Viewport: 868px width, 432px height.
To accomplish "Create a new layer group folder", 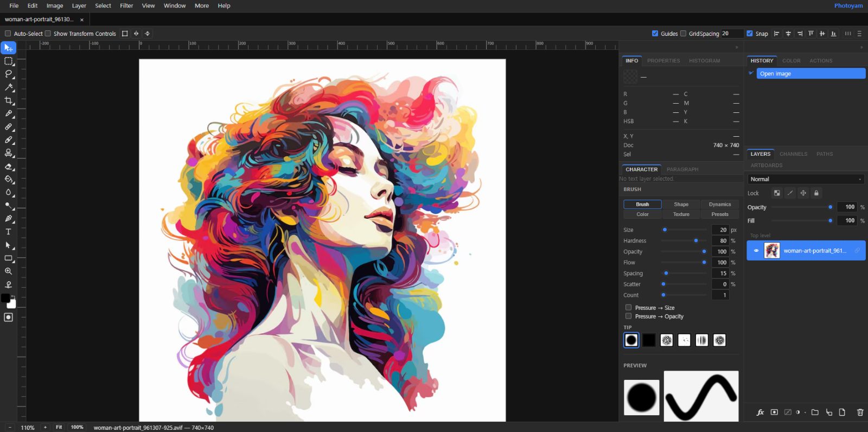I will click(815, 412).
